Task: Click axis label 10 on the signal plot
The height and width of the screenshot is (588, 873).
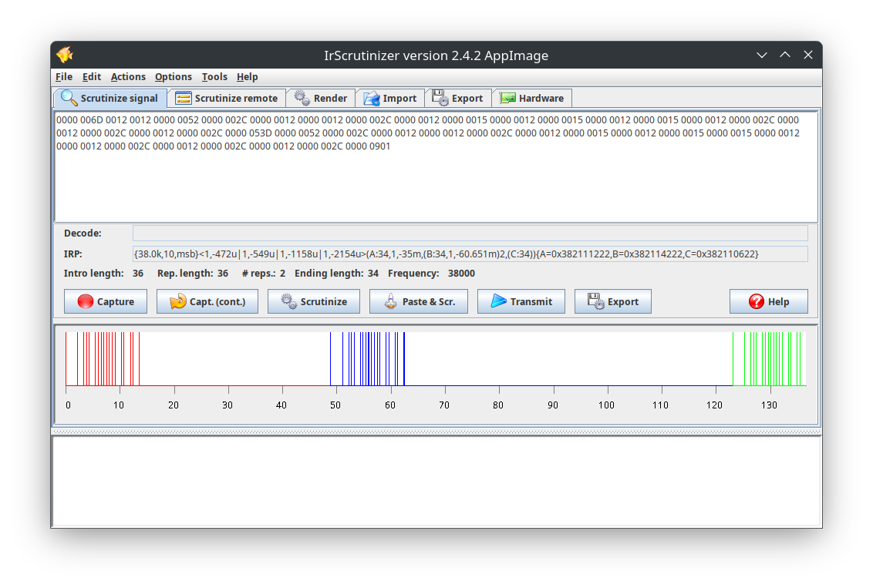Action: click(x=119, y=405)
